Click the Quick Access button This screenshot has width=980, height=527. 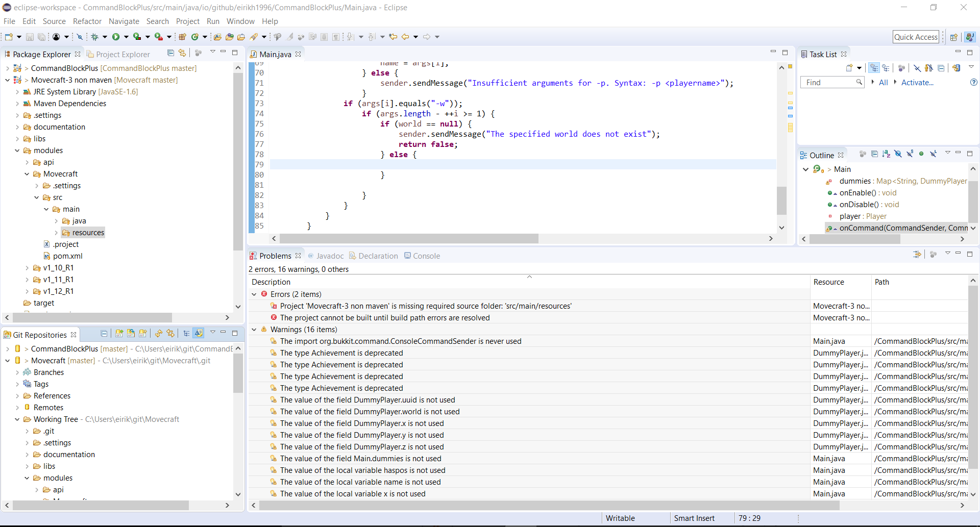tap(916, 37)
